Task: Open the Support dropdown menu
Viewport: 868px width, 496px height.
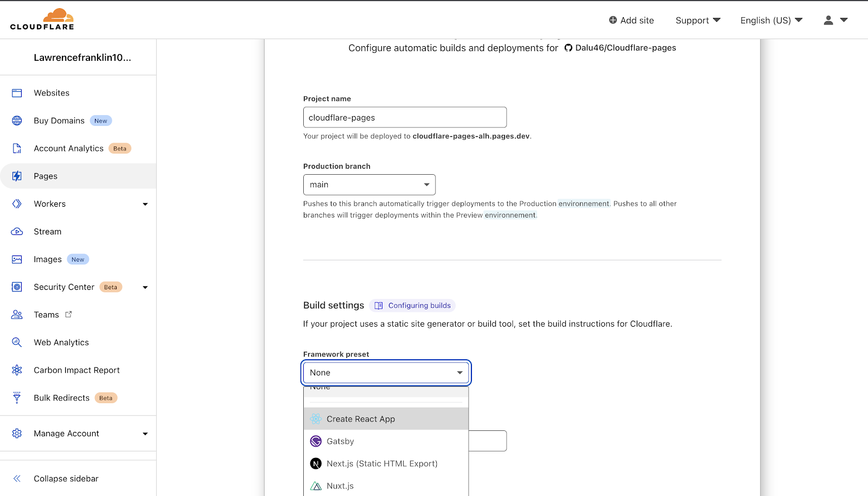Action: point(698,20)
